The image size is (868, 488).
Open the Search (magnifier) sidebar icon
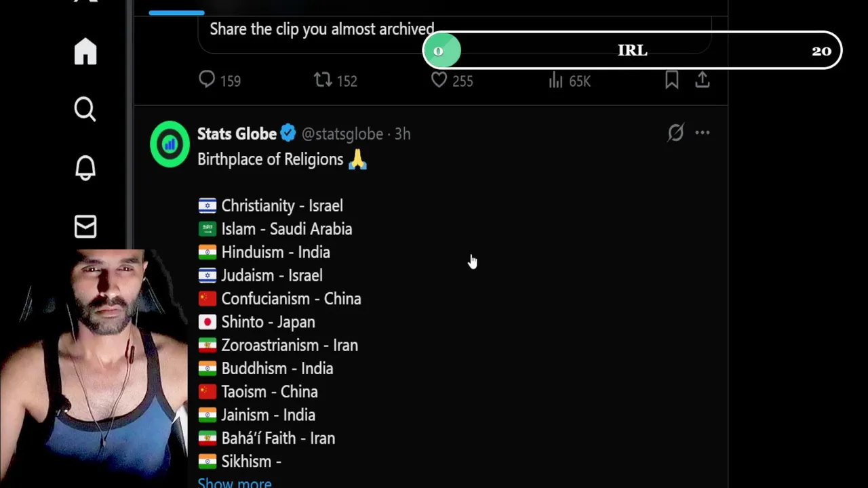click(85, 109)
